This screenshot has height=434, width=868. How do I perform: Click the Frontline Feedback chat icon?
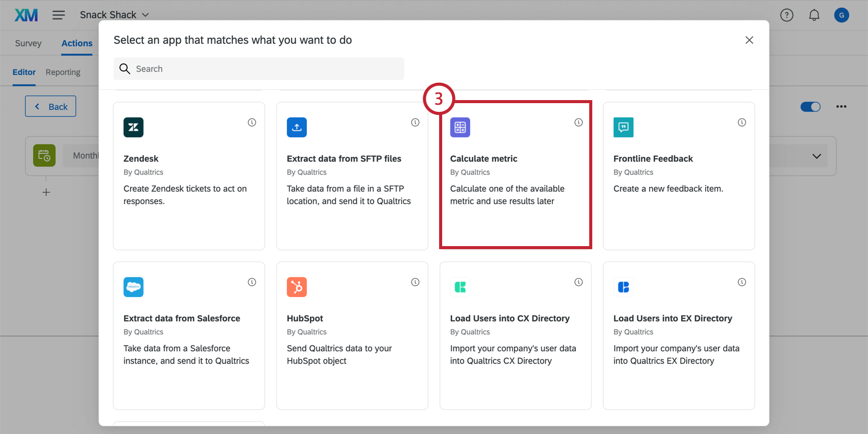[623, 127]
